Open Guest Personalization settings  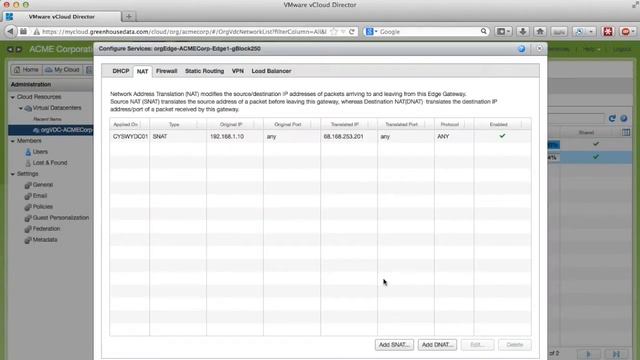pos(60,218)
